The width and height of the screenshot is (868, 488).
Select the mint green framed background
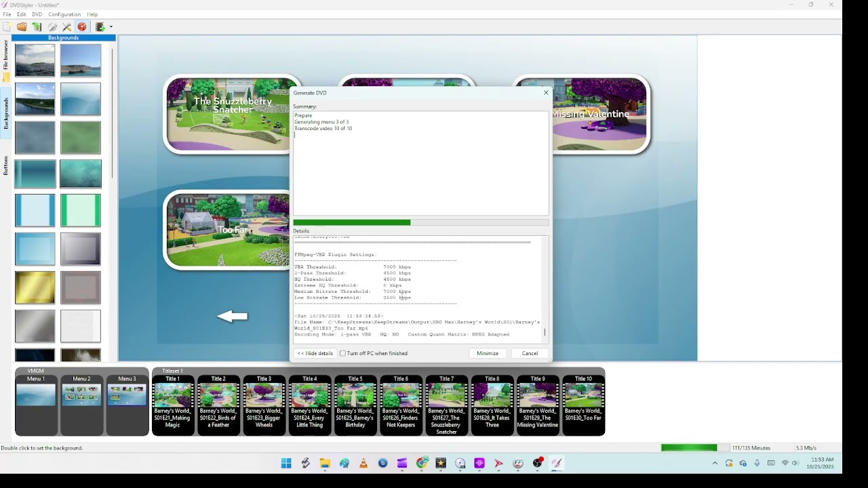coord(80,210)
